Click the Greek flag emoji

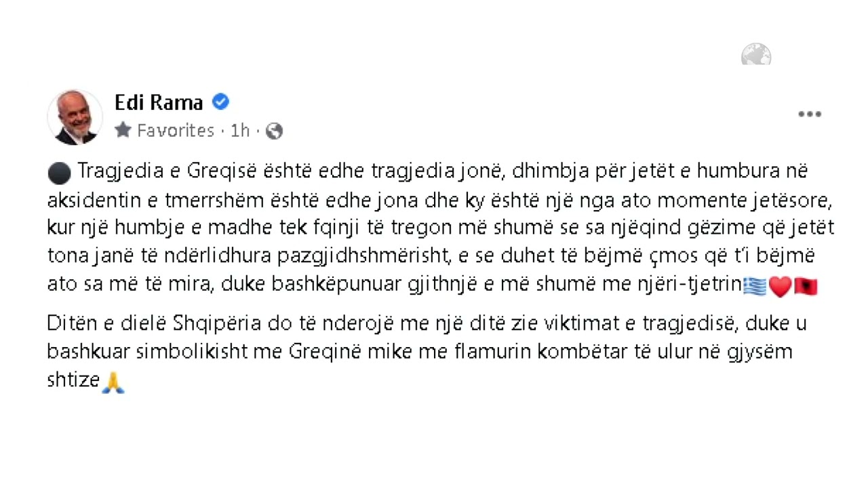tap(755, 287)
